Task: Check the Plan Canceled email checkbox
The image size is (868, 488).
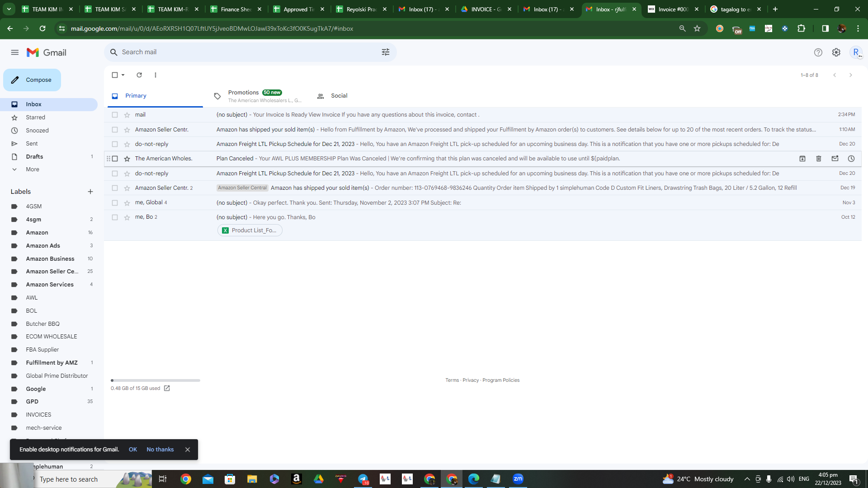Action: (115, 159)
